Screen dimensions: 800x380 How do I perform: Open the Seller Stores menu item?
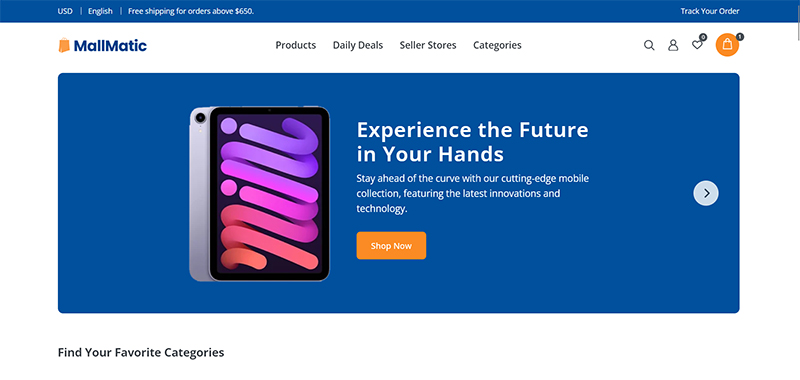[428, 45]
